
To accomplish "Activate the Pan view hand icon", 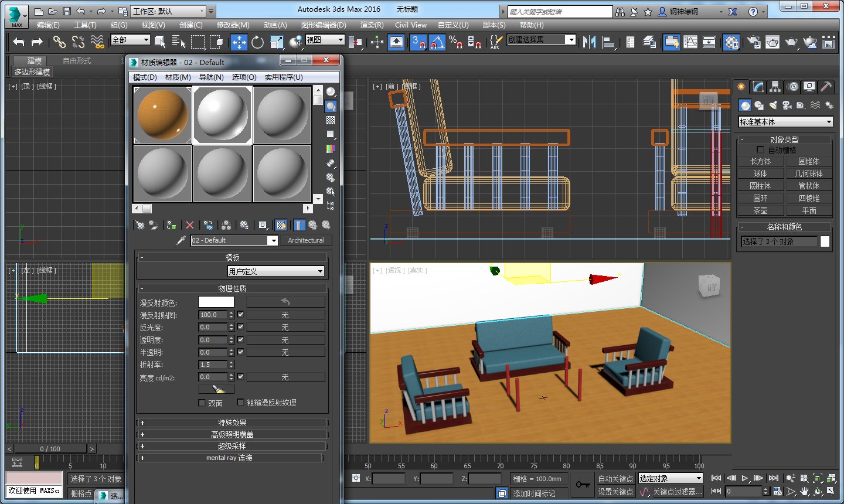I will (x=804, y=491).
